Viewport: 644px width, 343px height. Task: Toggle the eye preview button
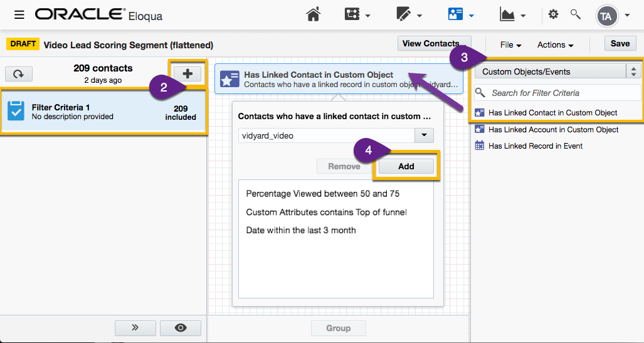[x=181, y=328]
